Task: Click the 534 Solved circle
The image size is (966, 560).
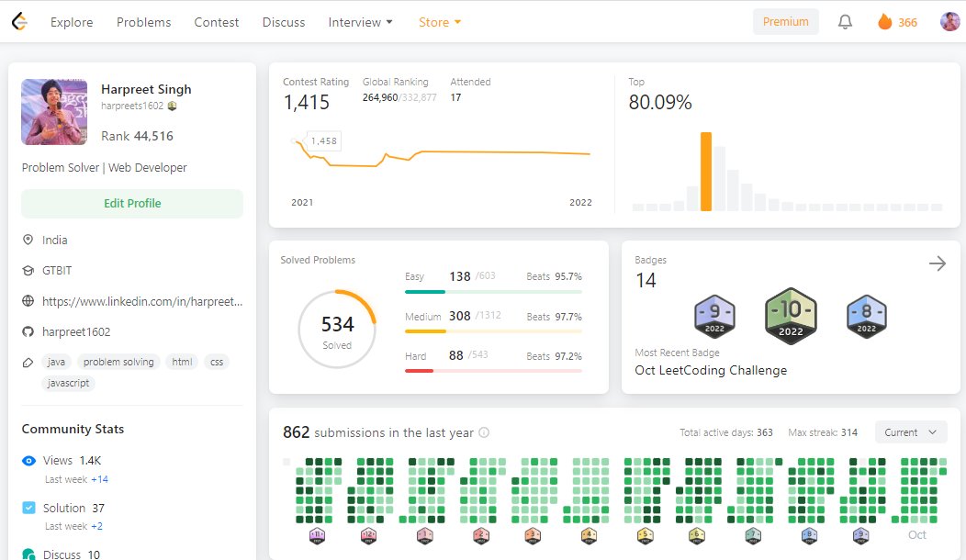Action: click(337, 330)
